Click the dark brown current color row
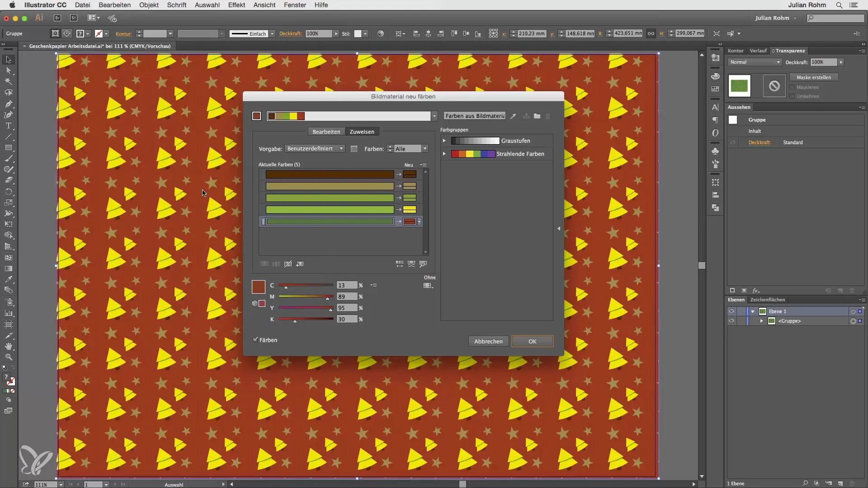 [330, 174]
